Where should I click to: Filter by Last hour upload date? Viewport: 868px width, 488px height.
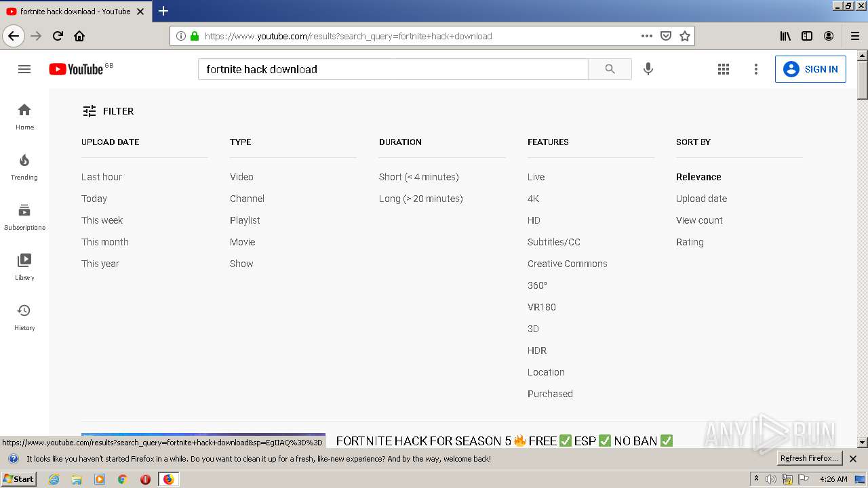click(102, 177)
